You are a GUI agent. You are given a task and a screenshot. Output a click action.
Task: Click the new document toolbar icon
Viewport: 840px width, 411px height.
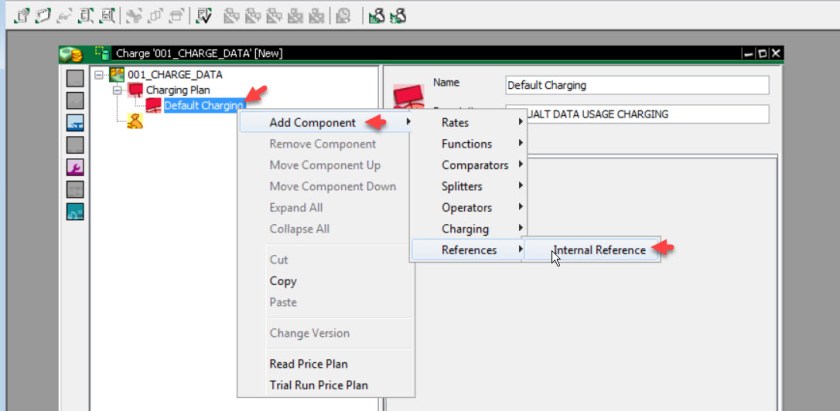click(21, 16)
